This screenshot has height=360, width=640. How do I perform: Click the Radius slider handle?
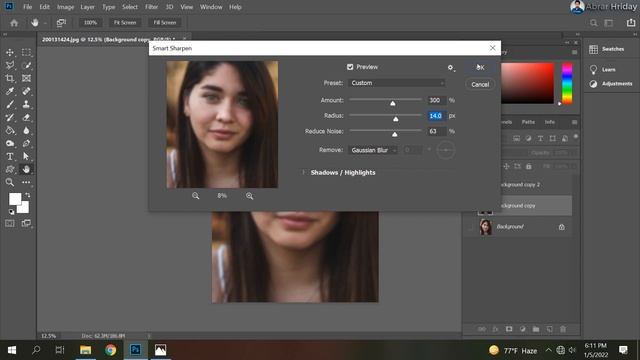tap(396, 119)
